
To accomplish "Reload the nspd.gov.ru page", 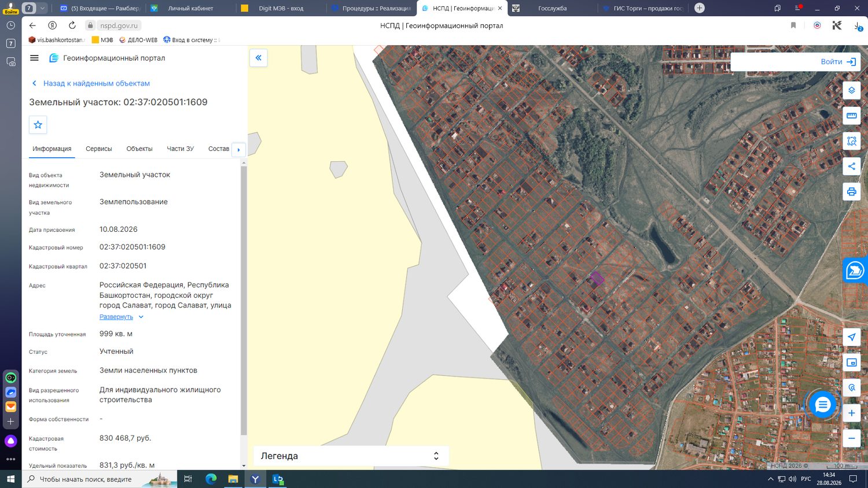I will tap(72, 25).
